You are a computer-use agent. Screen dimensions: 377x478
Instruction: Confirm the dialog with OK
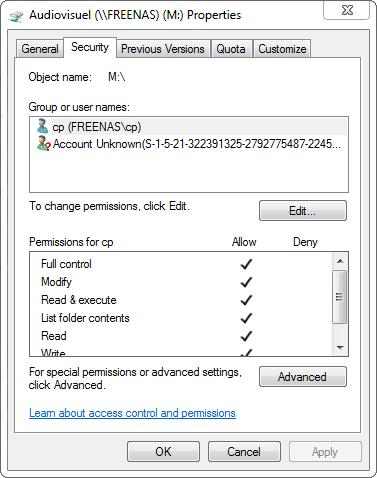163,452
